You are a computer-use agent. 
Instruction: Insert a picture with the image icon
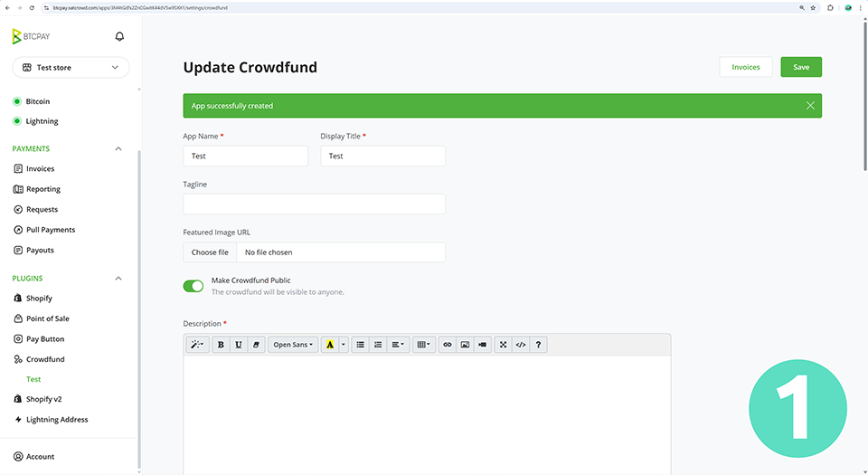pyautogui.click(x=465, y=345)
